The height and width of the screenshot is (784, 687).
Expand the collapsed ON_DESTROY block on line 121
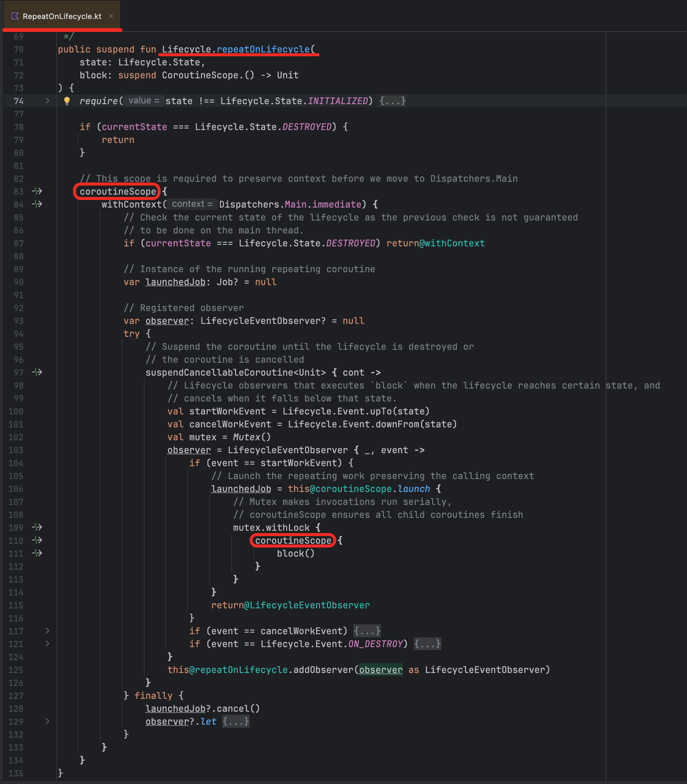tap(47, 644)
